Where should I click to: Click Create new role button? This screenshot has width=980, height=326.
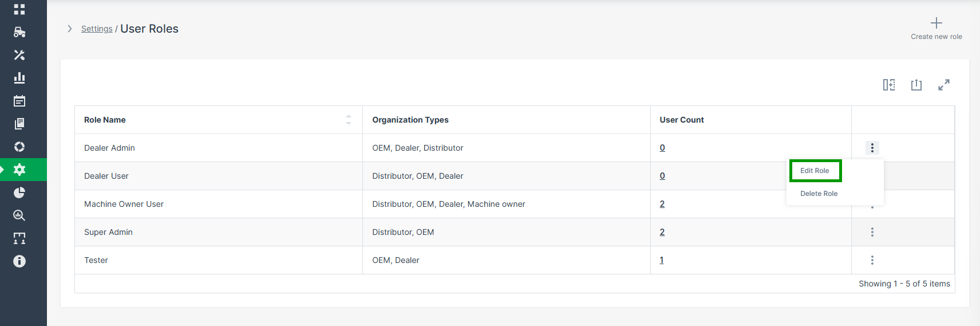(936, 29)
